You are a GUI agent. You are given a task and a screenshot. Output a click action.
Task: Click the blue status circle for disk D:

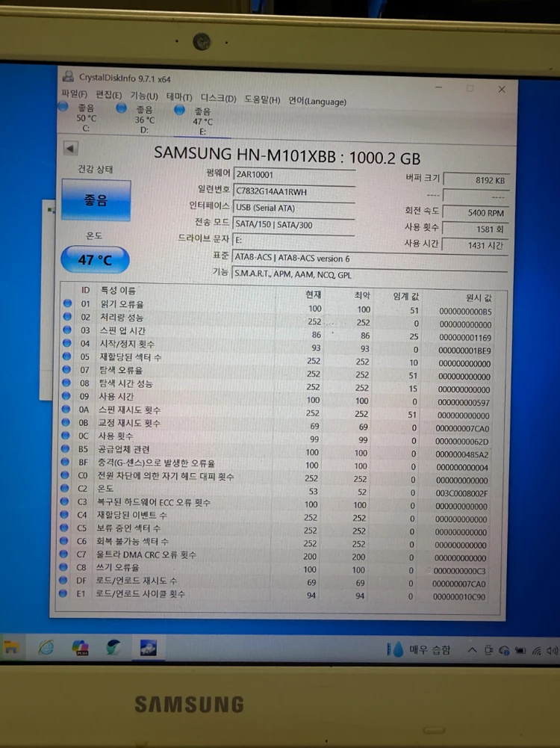coord(122,108)
